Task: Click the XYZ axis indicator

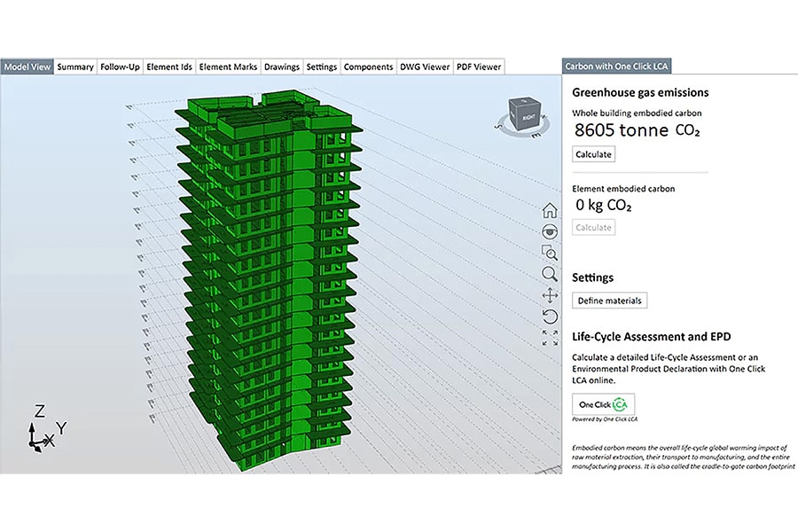Action: [x=46, y=428]
